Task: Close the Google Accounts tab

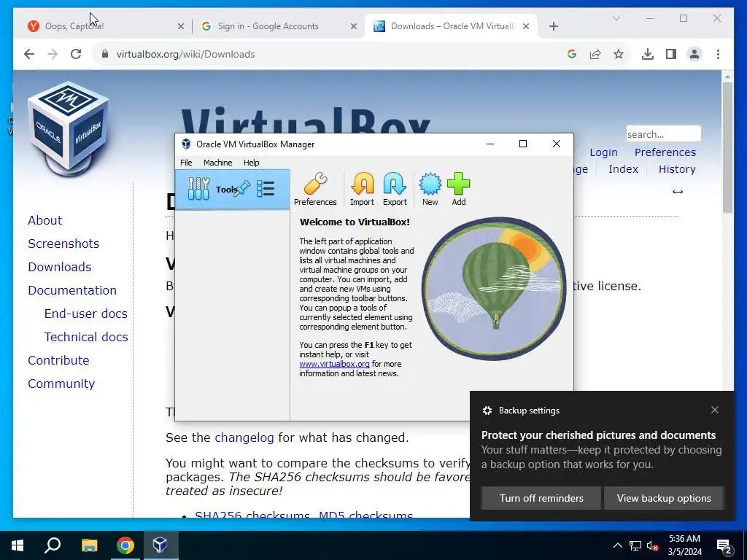Action: pos(354,26)
